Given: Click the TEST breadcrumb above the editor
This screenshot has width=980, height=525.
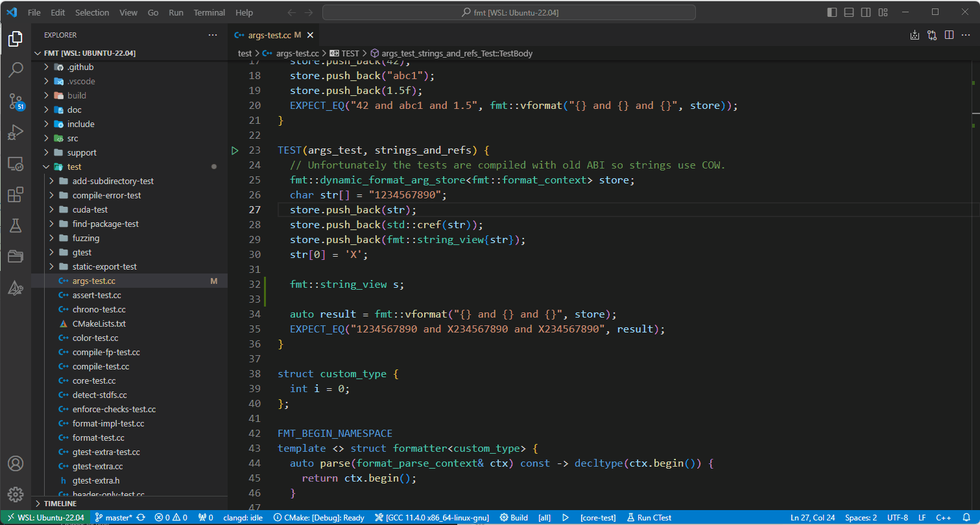Looking at the screenshot, I should [x=349, y=54].
